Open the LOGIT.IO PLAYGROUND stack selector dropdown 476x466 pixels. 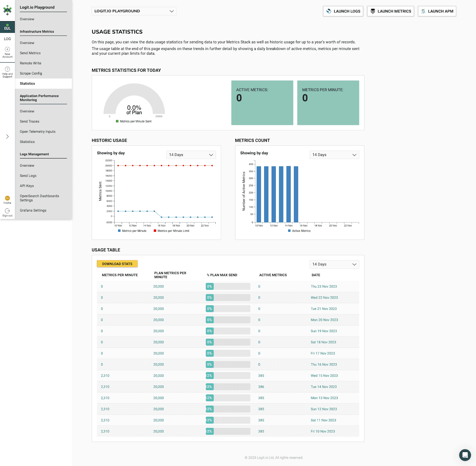(134, 11)
